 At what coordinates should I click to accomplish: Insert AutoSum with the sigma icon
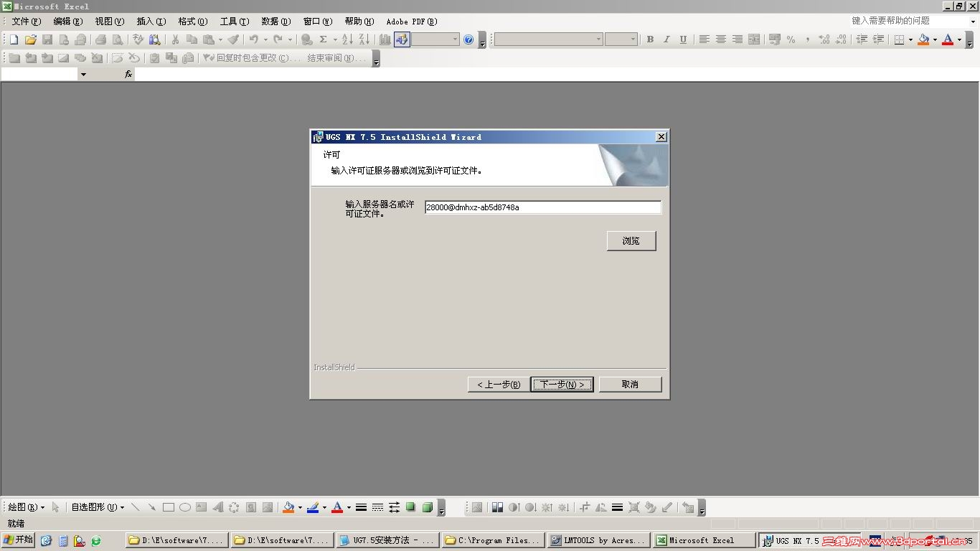tap(324, 39)
